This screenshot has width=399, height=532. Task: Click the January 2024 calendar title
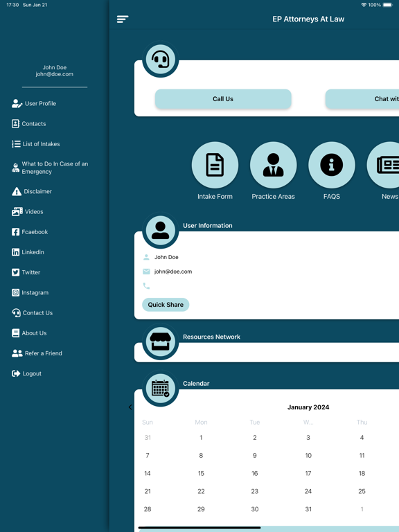(308, 407)
